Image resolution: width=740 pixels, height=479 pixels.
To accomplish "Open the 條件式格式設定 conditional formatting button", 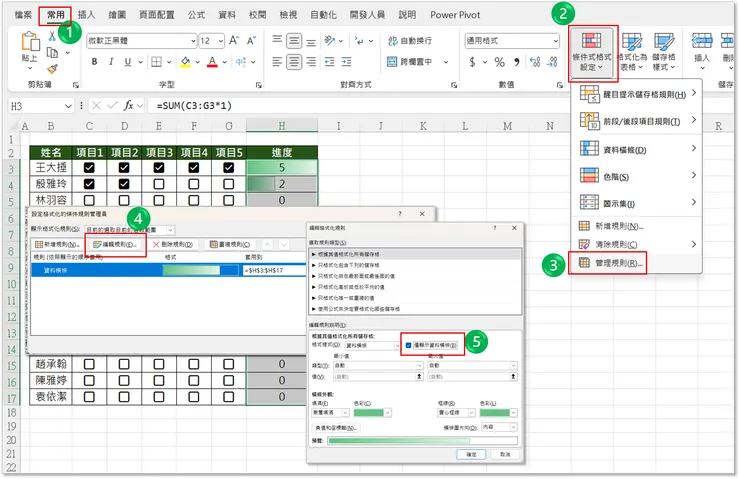I will pos(591,53).
